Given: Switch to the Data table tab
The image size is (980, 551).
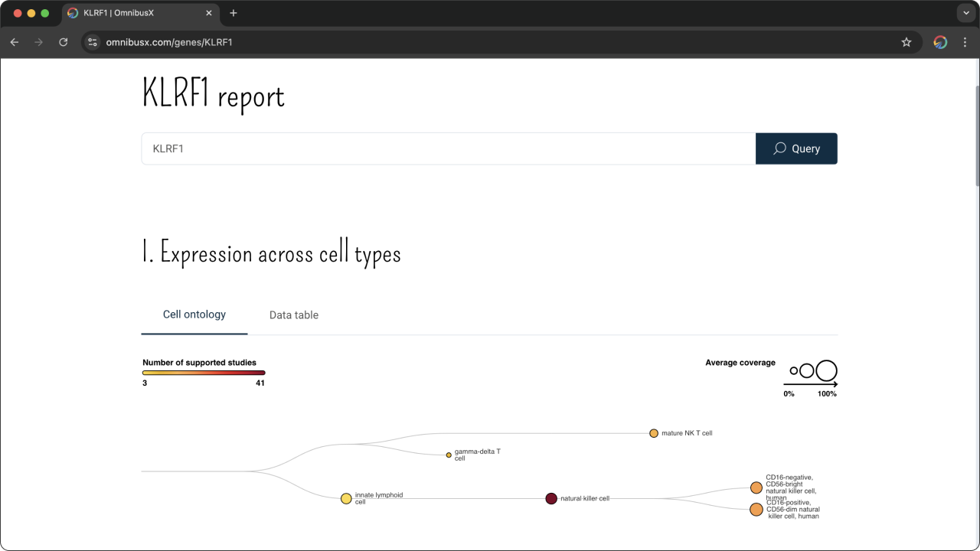Looking at the screenshot, I should click(294, 315).
